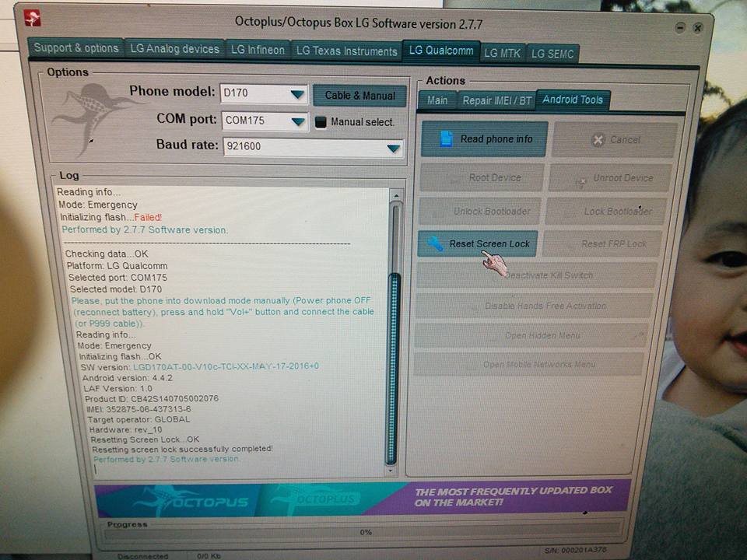This screenshot has width=747, height=560.
Task: Click the Phone model field showing D170
Action: [x=264, y=93]
